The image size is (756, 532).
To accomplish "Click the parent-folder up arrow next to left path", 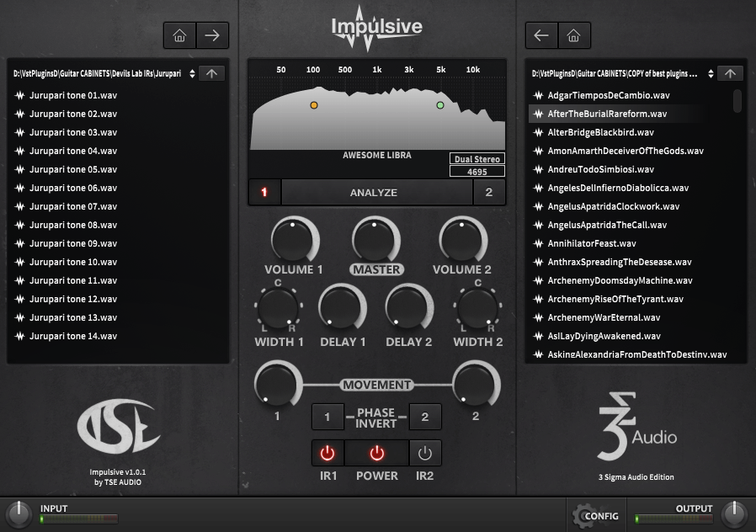I will 211,73.
